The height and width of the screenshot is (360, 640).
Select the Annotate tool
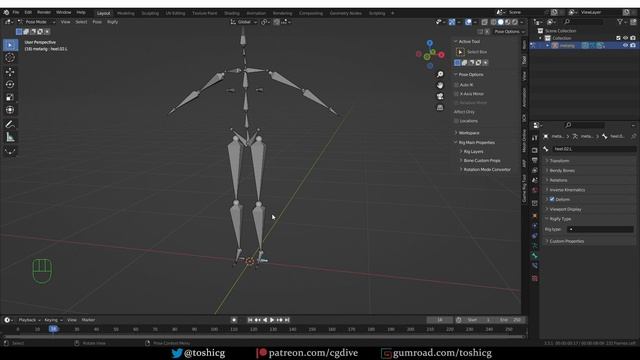(10, 124)
